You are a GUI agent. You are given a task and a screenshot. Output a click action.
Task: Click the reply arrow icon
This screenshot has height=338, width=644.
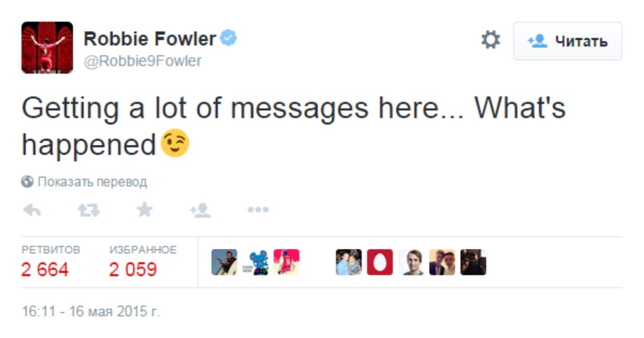(x=32, y=211)
